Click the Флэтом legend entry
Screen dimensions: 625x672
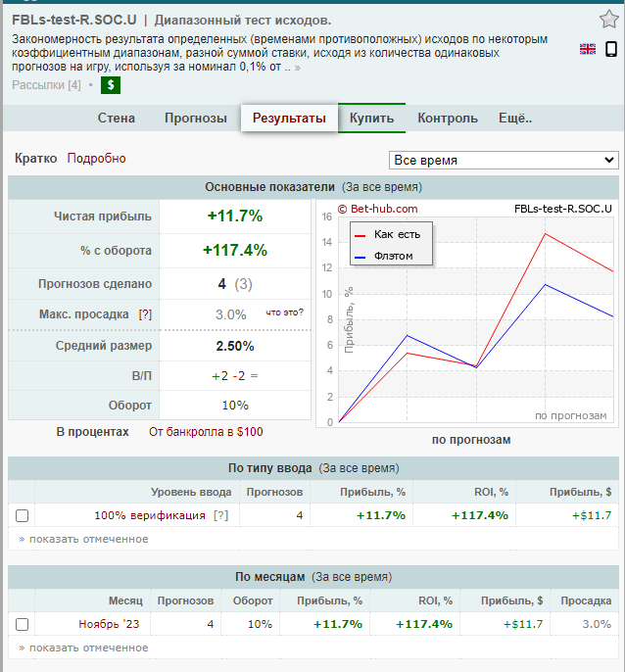(384, 256)
